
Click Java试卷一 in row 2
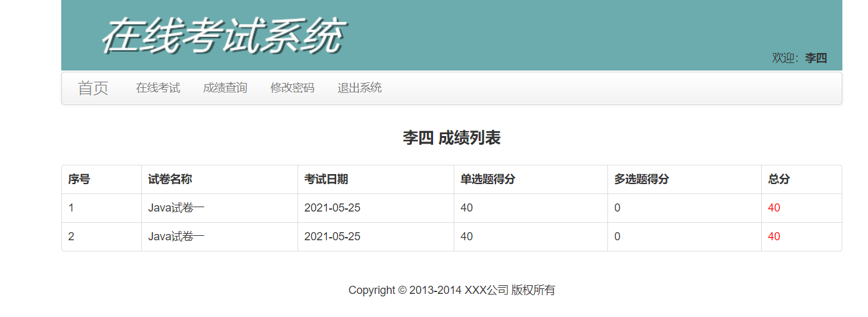pyautogui.click(x=176, y=237)
